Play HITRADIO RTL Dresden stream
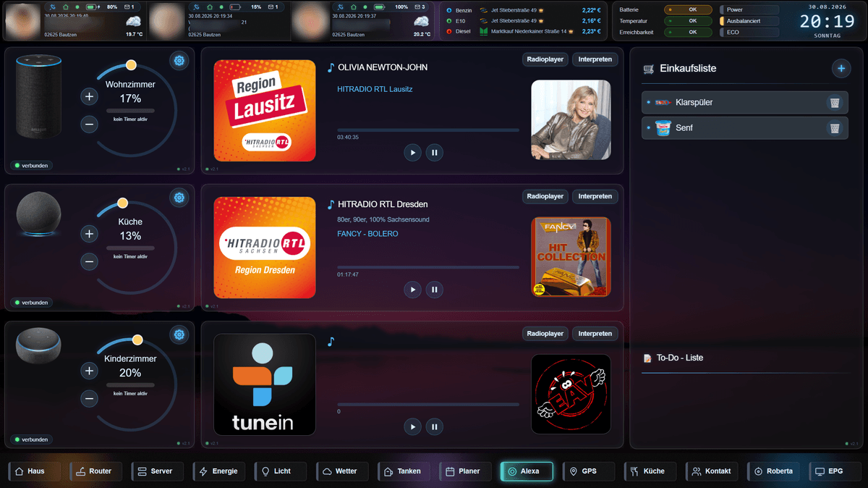Viewport: 868px width, 488px height. point(412,290)
